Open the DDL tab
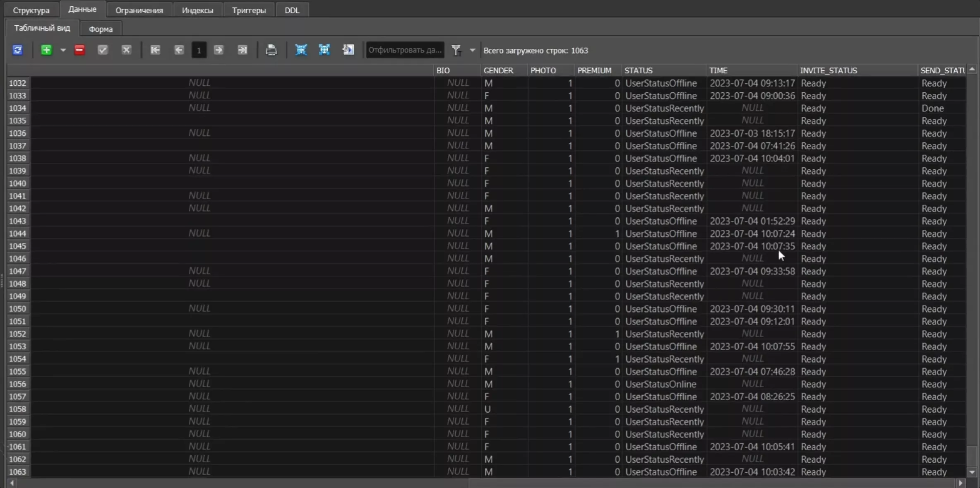 click(x=292, y=10)
